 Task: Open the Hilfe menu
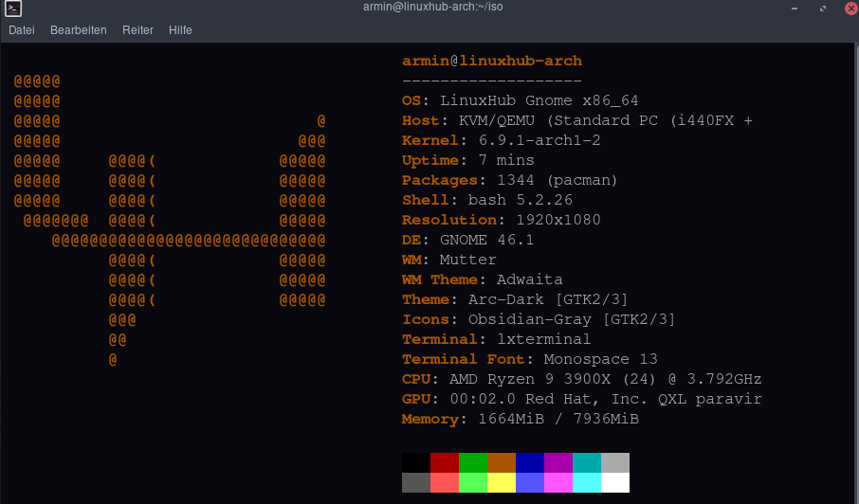(180, 30)
